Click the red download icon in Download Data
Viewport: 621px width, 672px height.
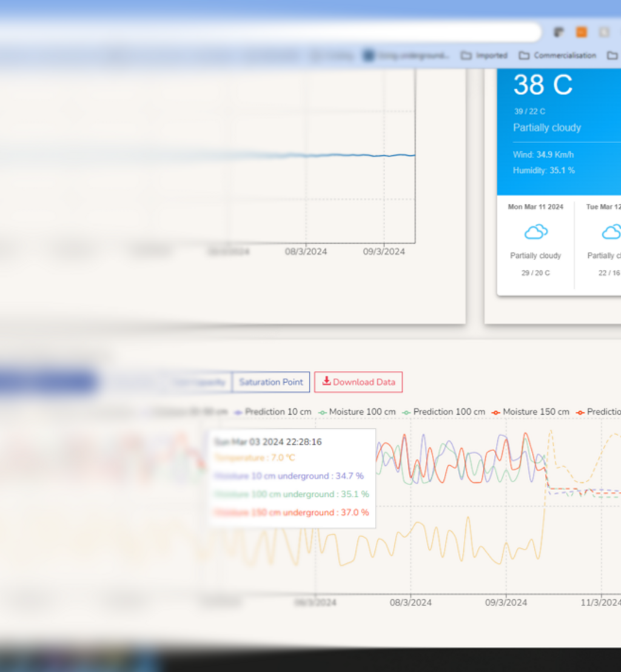pos(326,381)
